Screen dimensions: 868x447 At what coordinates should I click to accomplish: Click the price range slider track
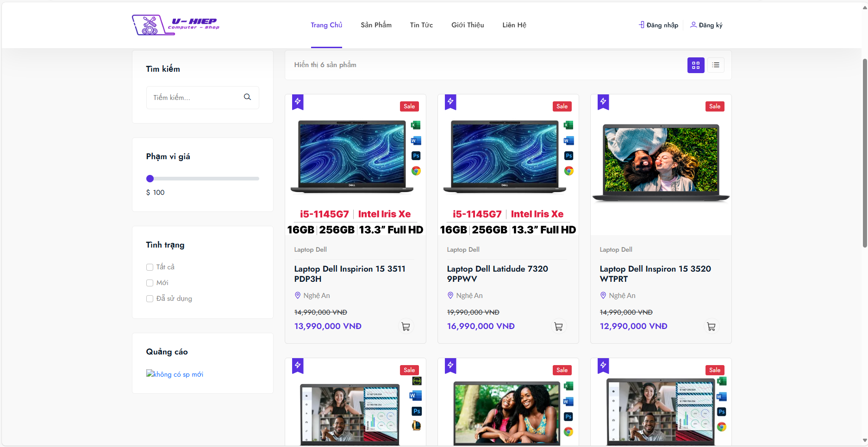[x=203, y=179]
